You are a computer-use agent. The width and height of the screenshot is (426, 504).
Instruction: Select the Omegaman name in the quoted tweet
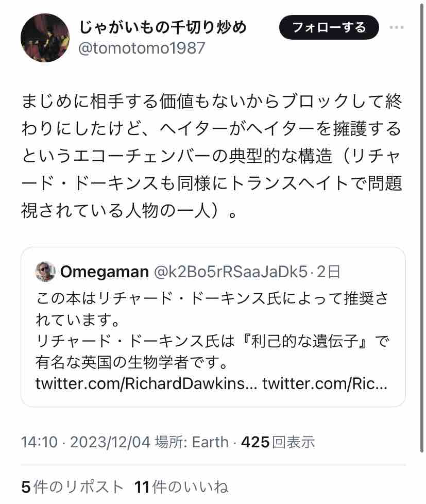tap(104, 272)
